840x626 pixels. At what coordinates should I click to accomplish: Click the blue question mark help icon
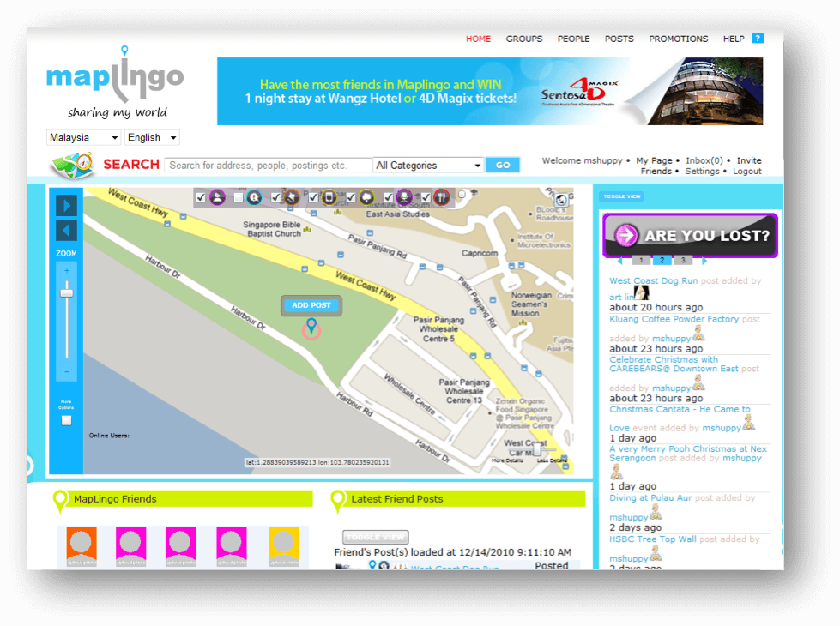click(x=757, y=39)
